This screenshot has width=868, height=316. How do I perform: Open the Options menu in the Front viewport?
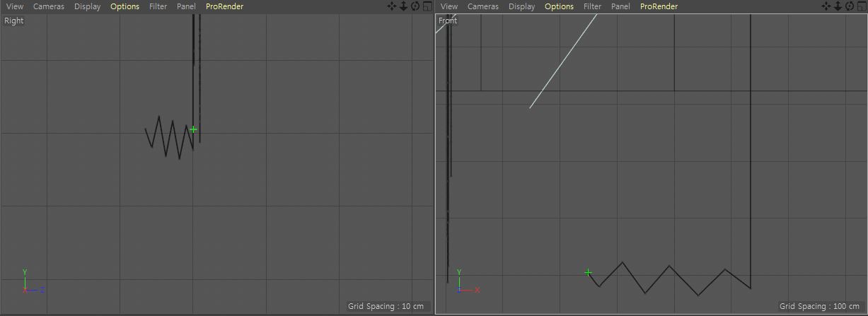[559, 6]
